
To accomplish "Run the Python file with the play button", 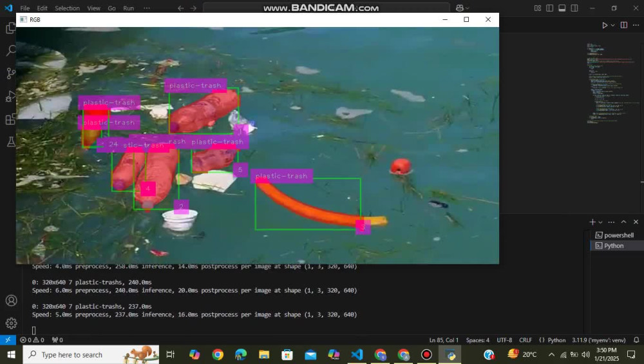I will 605,25.
